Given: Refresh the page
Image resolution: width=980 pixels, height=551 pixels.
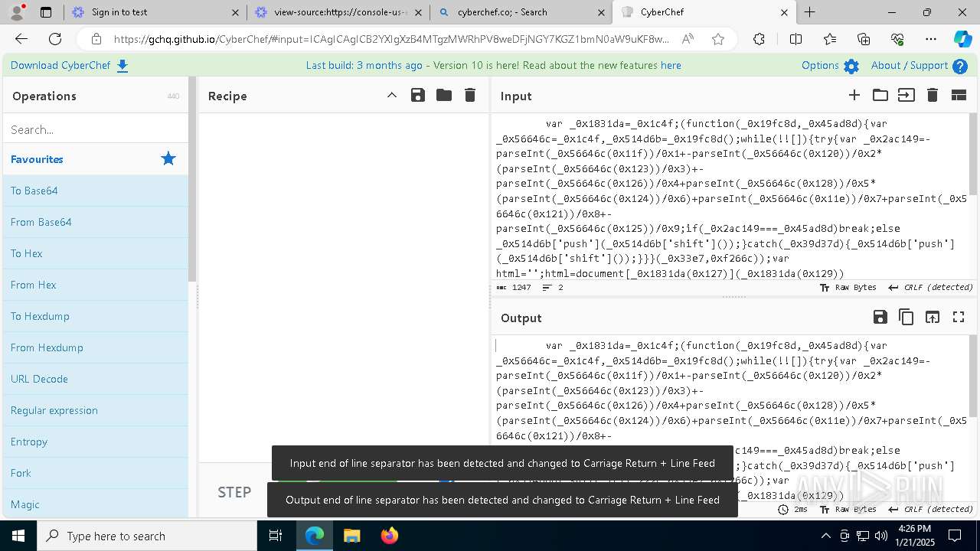Looking at the screenshot, I should (x=55, y=39).
